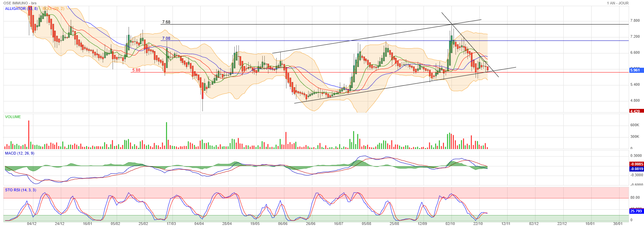Click the blue -0.0819 MACD value tag

(636, 169)
